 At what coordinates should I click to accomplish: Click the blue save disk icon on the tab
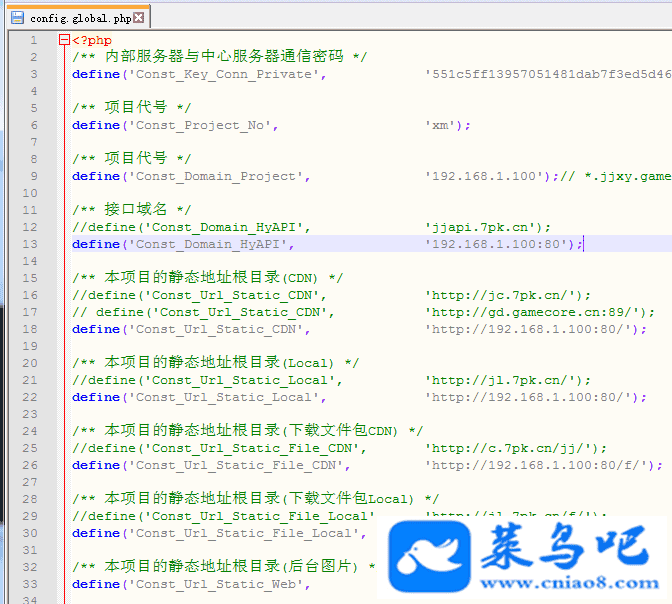tap(17, 18)
